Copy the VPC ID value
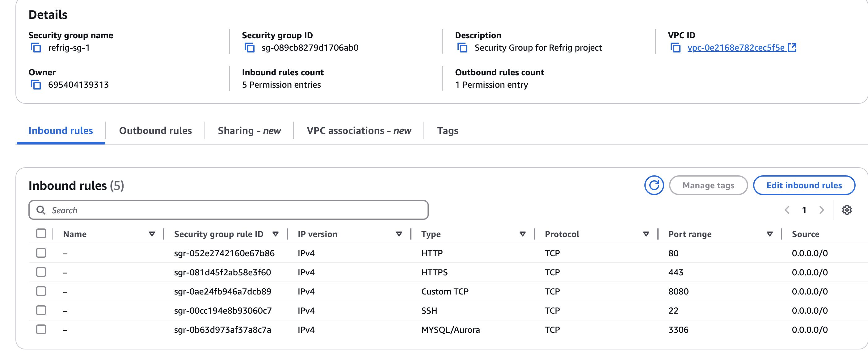 point(675,48)
